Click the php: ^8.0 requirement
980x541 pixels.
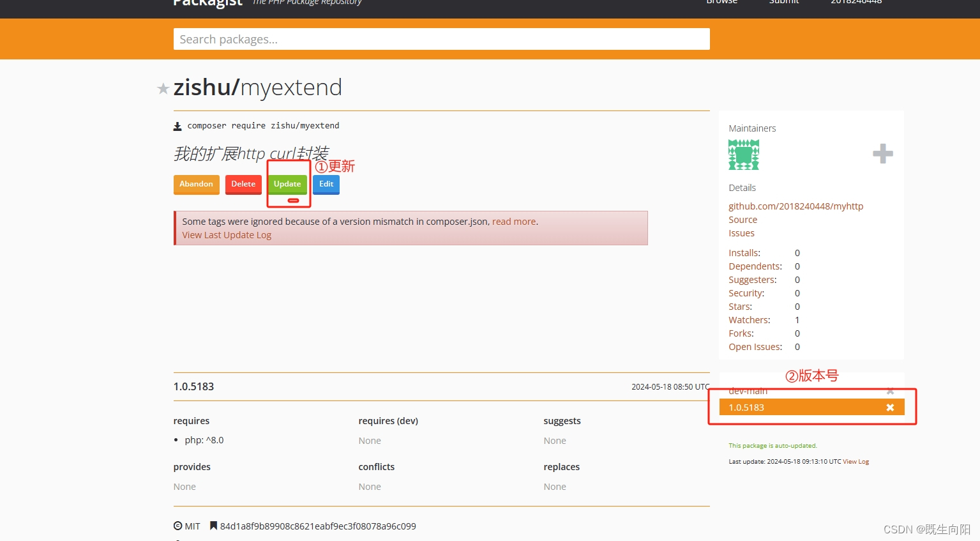[204, 440]
